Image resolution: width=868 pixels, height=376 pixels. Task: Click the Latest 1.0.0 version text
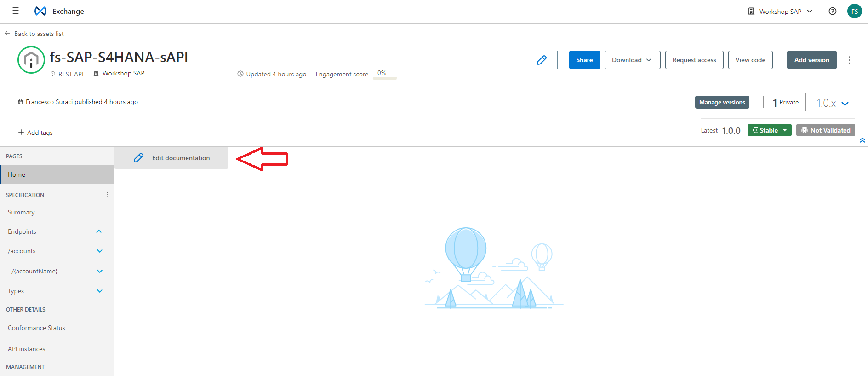click(x=721, y=130)
